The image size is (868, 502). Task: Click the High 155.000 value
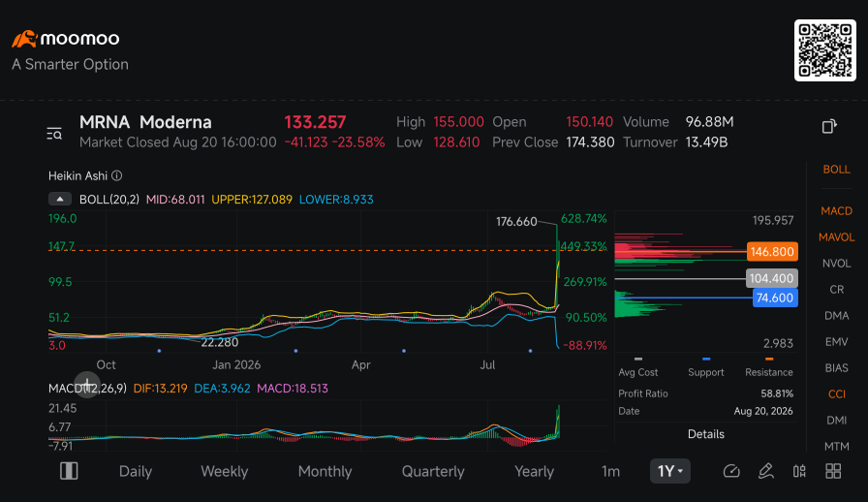458,122
